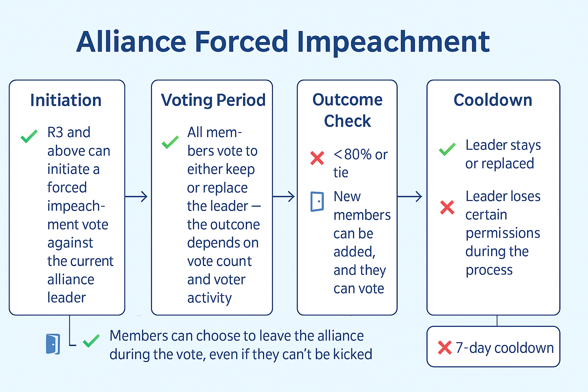Select the "Outcome Check" heading
Viewport: 588px width, 392px height.
click(348, 110)
